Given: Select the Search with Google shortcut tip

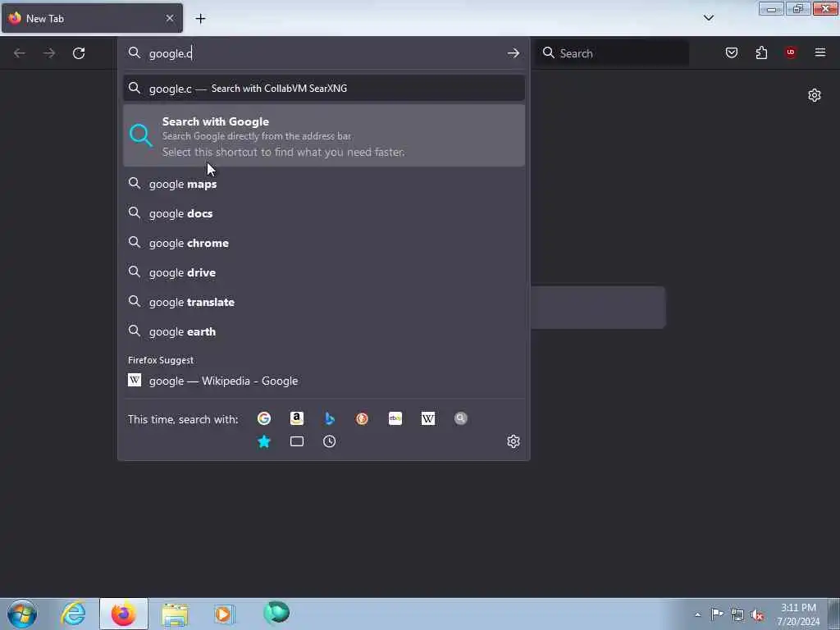Looking at the screenshot, I should [324, 135].
